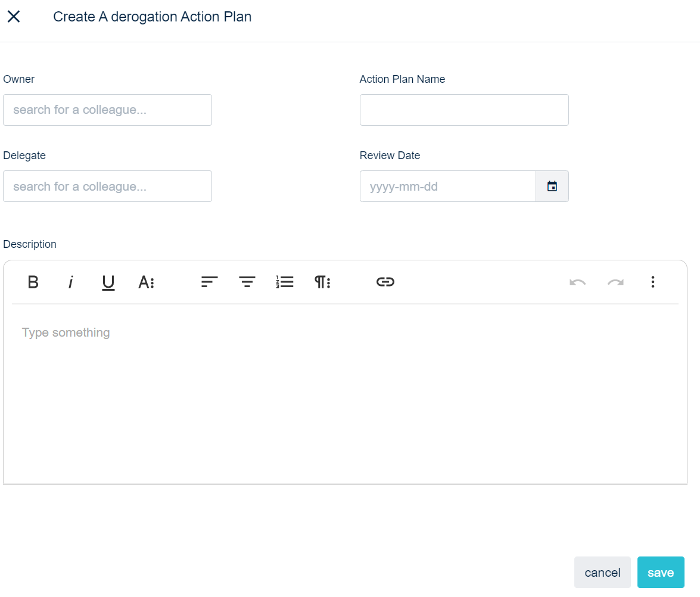Focus the Delegate colleague search box
700x597 pixels.
point(107,186)
